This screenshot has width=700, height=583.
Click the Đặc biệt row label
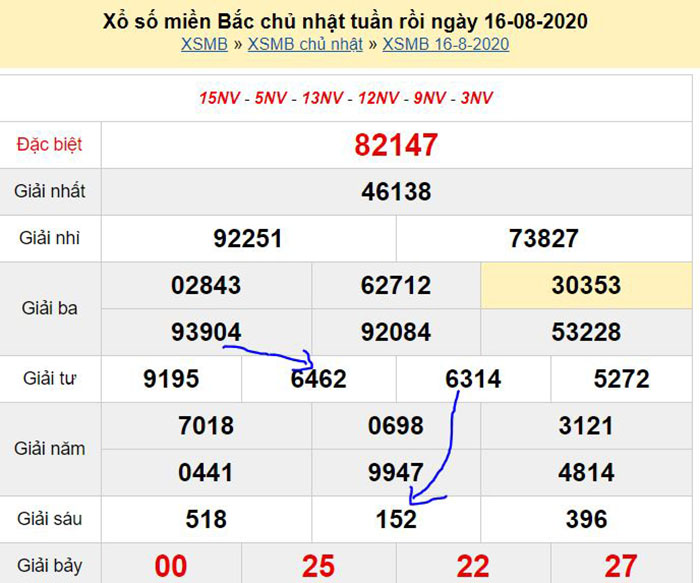coord(50,145)
